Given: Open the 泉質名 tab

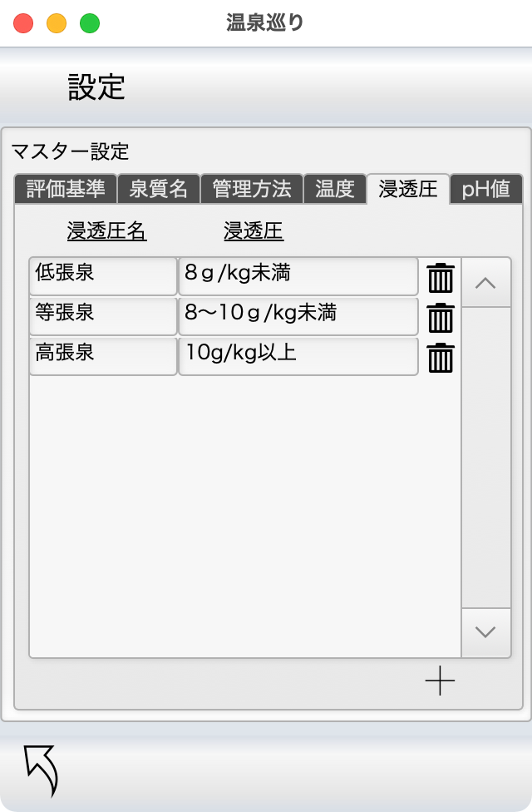Looking at the screenshot, I should coord(159,189).
